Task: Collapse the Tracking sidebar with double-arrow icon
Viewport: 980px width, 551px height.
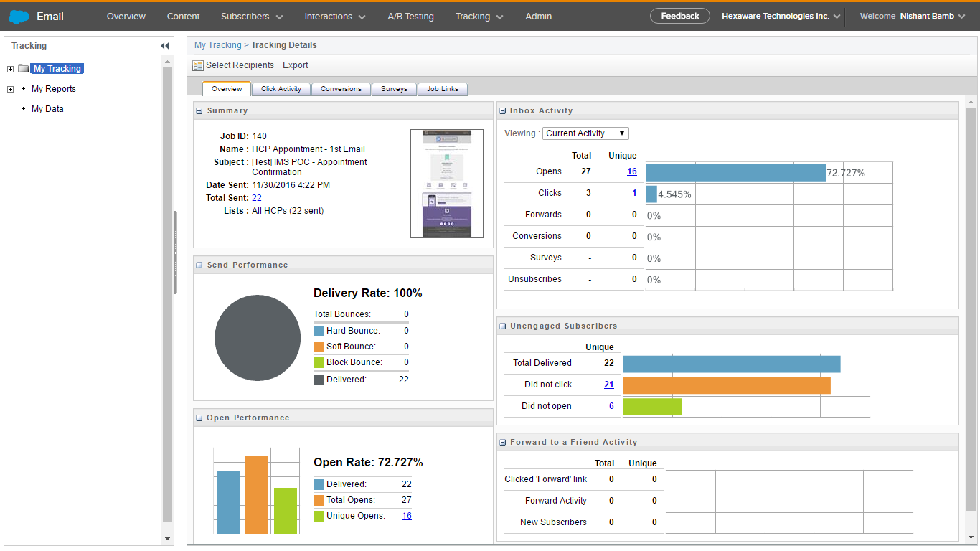Action: [164, 46]
